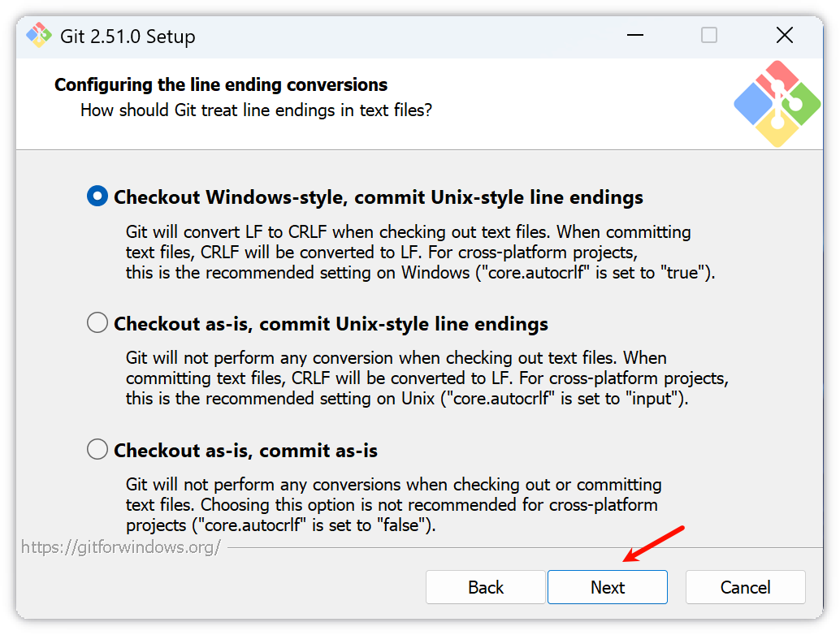Image resolution: width=840 pixels, height=635 pixels.
Task: Open the gitforwindows.org link
Action: point(121,546)
